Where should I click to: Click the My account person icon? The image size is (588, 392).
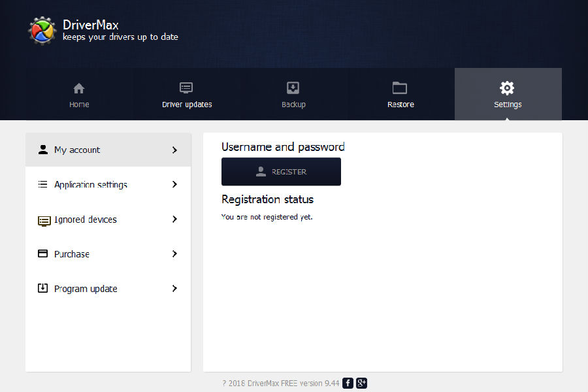pyautogui.click(x=43, y=150)
